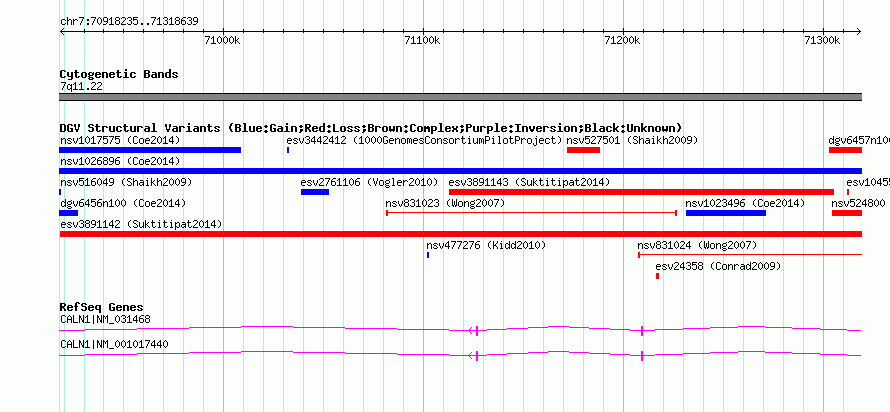The width and height of the screenshot is (890, 412).
Task: Click the left arrowhead of the ruler
Action: (62, 32)
